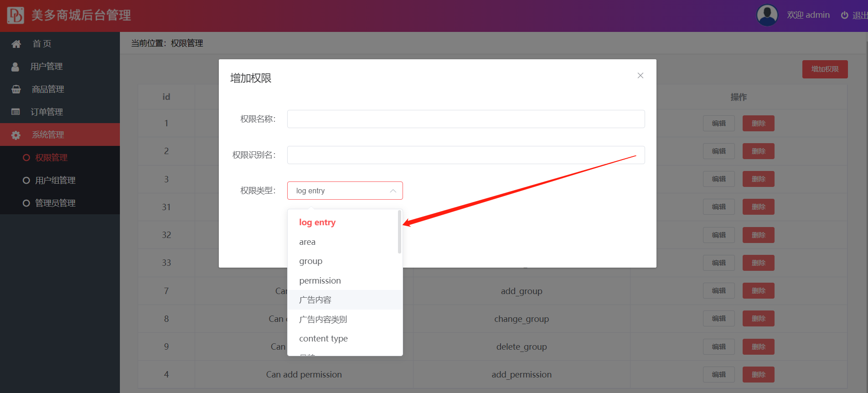This screenshot has height=393, width=868.
Task: Click the user icon beside 用户管理
Action: (15, 67)
